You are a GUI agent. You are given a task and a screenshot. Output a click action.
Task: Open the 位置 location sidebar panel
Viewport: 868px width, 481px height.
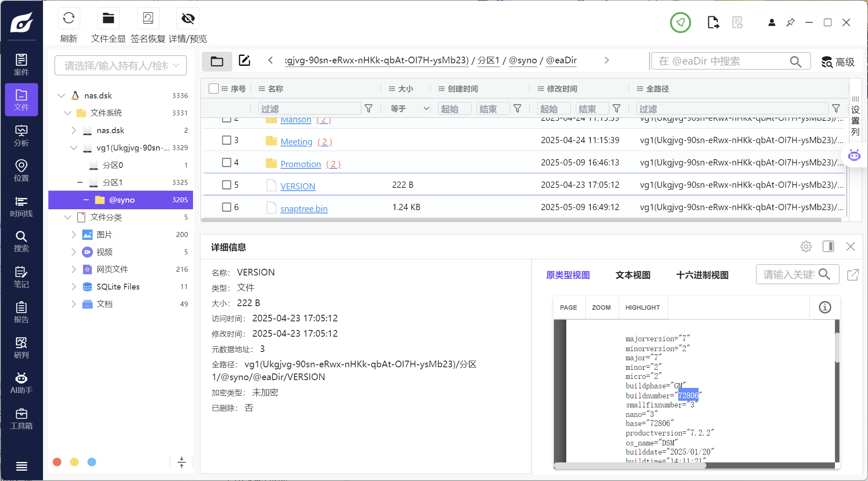[21, 171]
